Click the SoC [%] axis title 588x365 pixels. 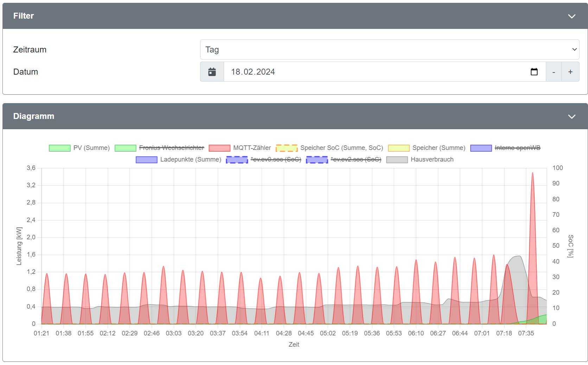point(570,246)
